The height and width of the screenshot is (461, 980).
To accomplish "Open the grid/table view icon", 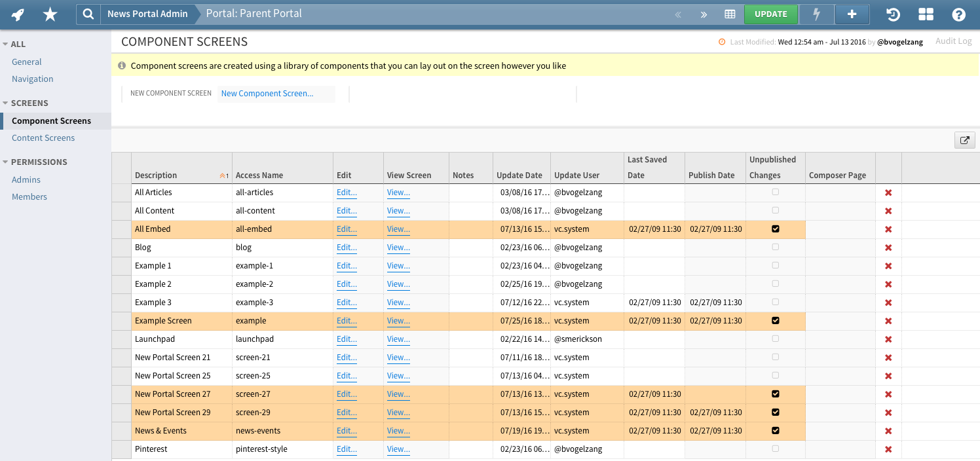I will click(x=730, y=14).
